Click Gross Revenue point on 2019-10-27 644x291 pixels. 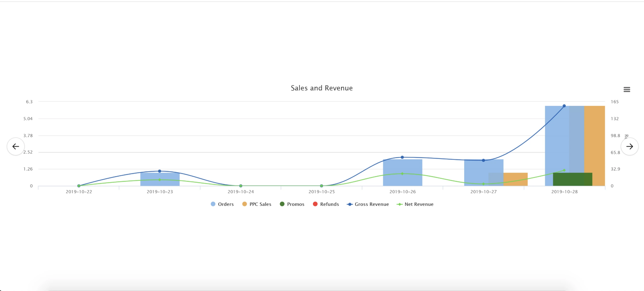(x=483, y=160)
